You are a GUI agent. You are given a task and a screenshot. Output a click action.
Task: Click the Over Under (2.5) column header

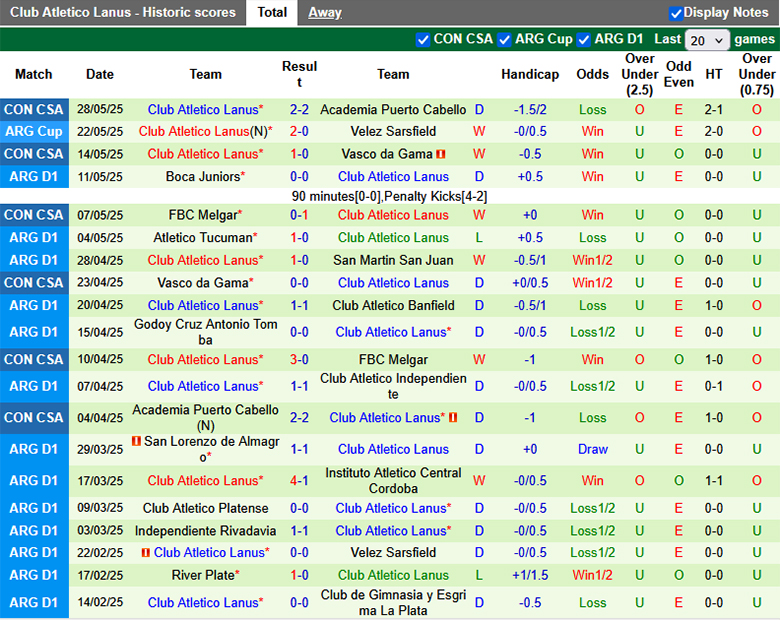(x=640, y=74)
